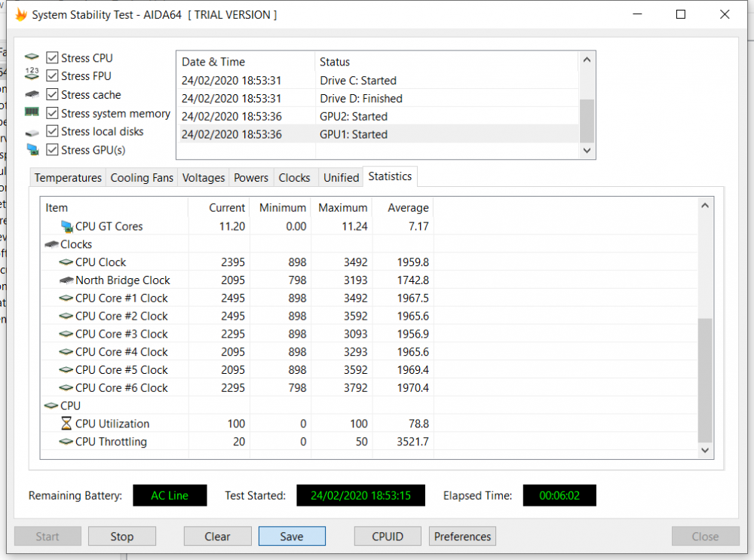This screenshot has height=560, width=754.
Task: Click the Clocks group icon
Action: coord(51,245)
